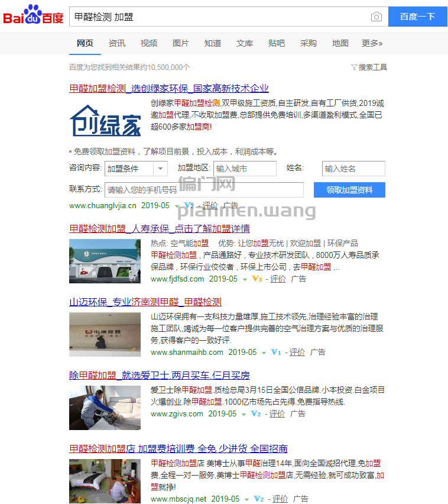Open thumbnail of 爱卫士 result
Image resolution: width=448 pixels, height=504 pixels.
point(105,408)
